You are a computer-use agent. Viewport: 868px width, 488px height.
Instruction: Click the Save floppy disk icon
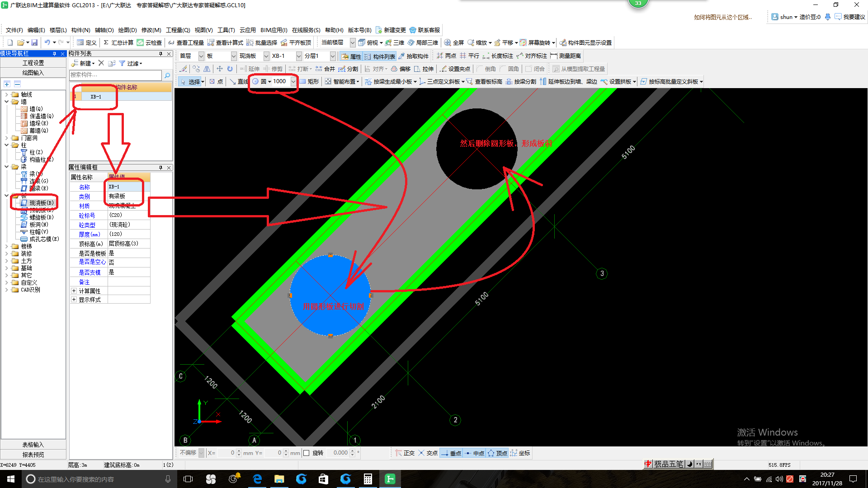34,42
